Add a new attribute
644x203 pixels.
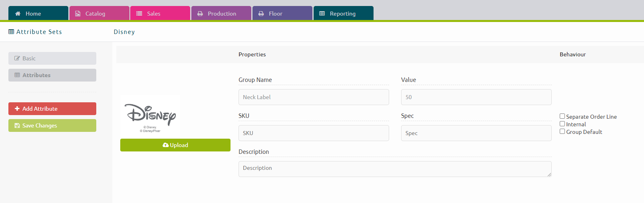[x=52, y=109]
